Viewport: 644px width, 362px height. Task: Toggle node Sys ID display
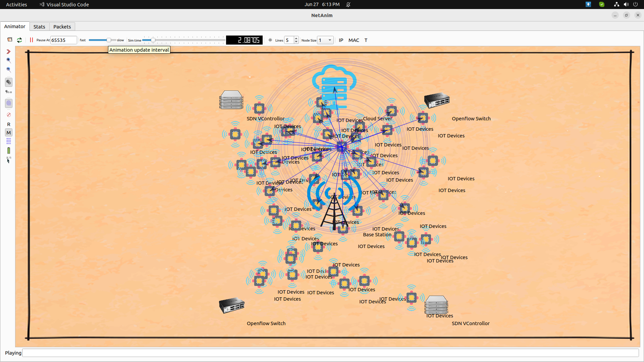pos(9,92)
